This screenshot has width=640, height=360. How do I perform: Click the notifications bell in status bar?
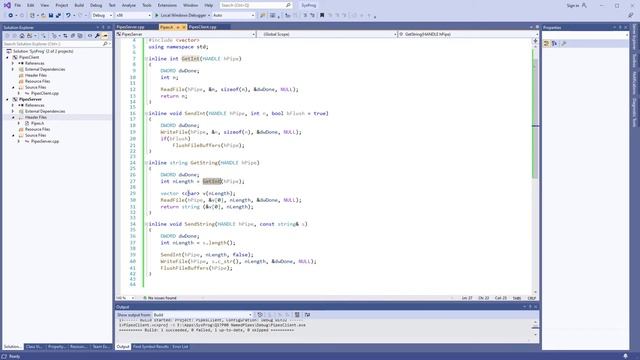(x=625, y=356)
